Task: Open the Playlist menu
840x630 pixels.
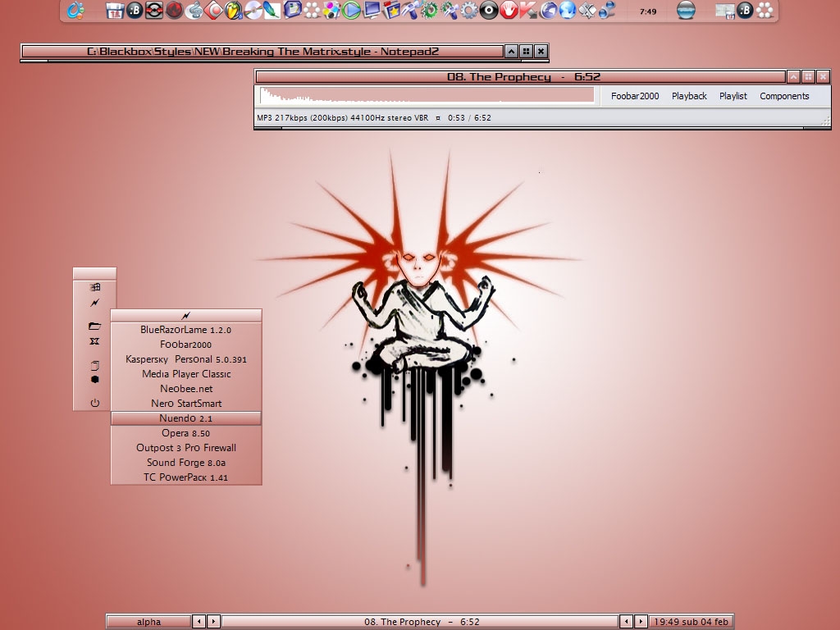Action: tap(733, 96)
